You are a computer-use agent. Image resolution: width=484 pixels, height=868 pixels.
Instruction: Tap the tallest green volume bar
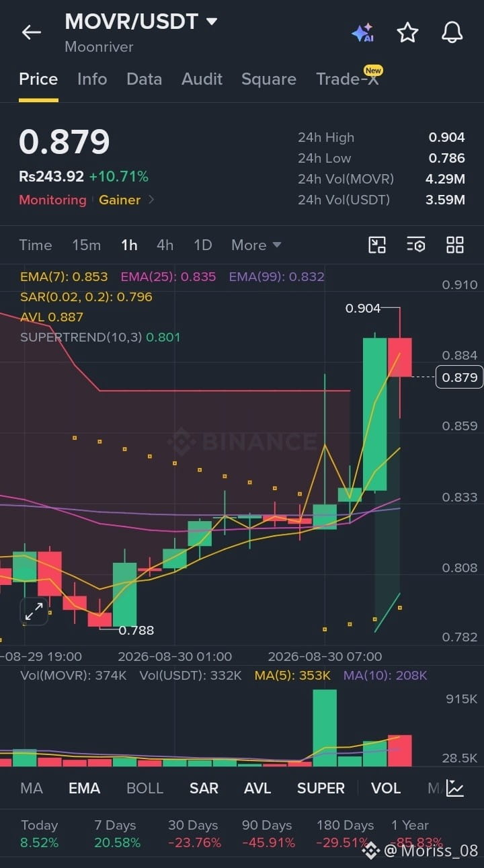click(x=325, y=728)
